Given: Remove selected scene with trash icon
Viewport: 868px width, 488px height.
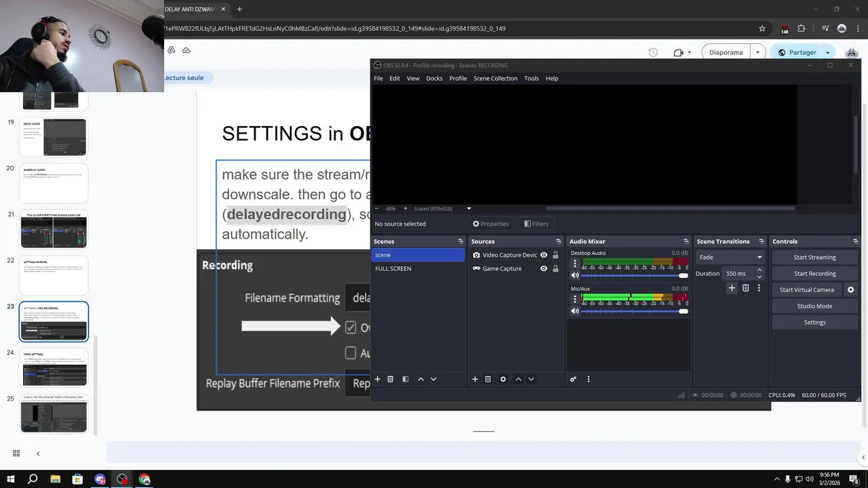Looking at the screenshot, I should pos(391,380).
